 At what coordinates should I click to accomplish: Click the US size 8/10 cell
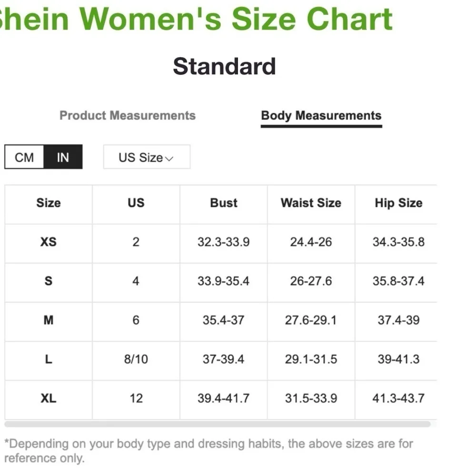tap(136, 359)
